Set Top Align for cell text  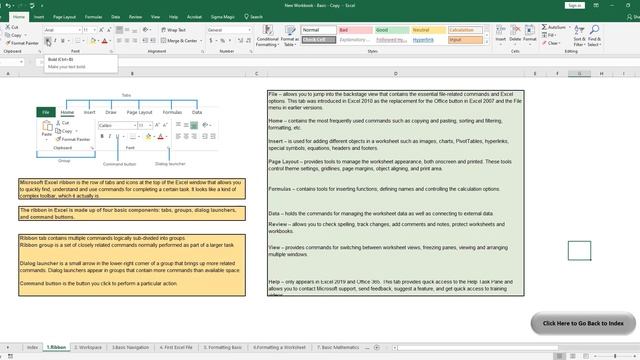119,30
